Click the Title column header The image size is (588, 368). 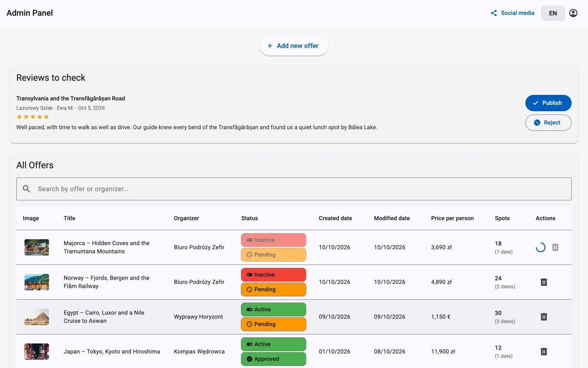(69, 218)
